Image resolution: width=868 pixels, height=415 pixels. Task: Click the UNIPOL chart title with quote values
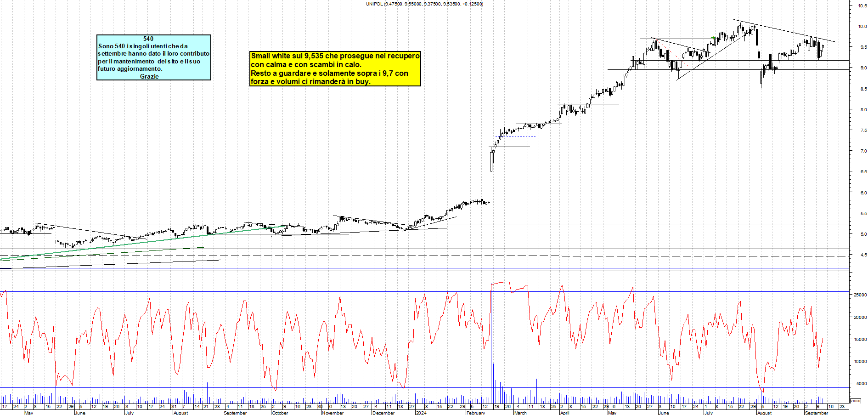[424, 4]
